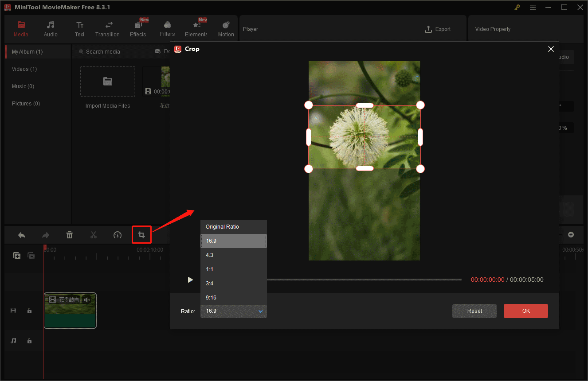This screenshot has width=588, height=381.
Task: Click the crop preview playback progress bar
Action: pyautogui.click(x=364, y=280)
